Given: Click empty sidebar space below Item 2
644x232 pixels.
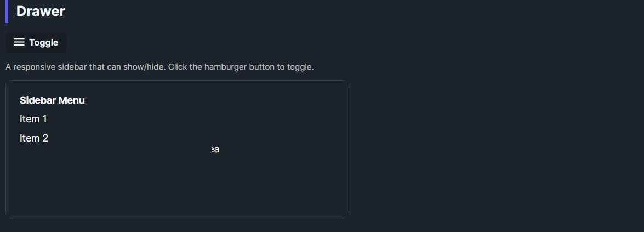Looking at the screenshot, I should pyautogui.click(x=82, y=181).
